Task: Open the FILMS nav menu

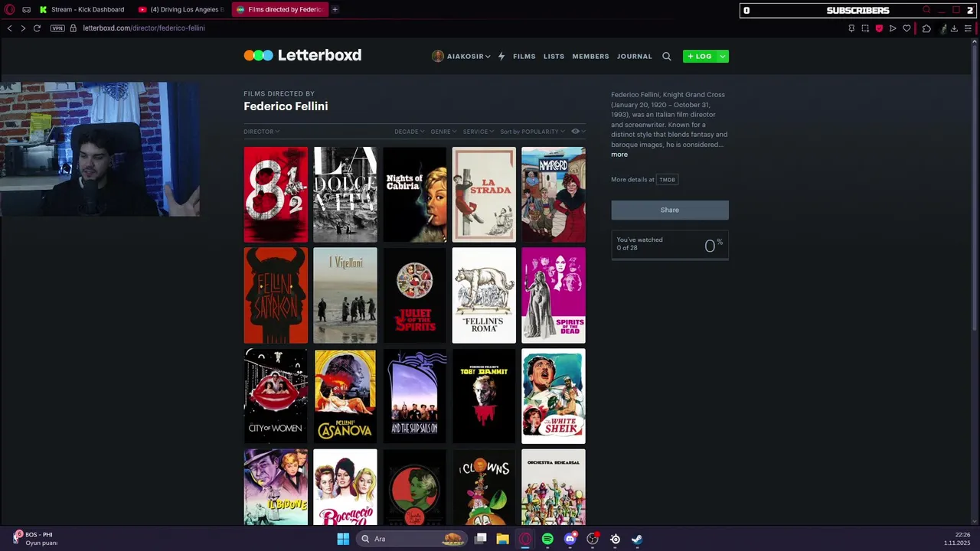Action: pyautogui.click(x=524, y=56)
